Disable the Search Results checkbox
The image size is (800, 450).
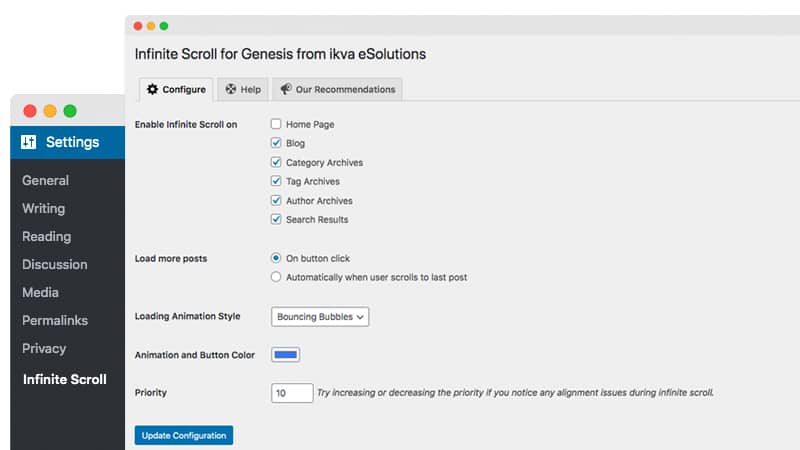[276, 219]
